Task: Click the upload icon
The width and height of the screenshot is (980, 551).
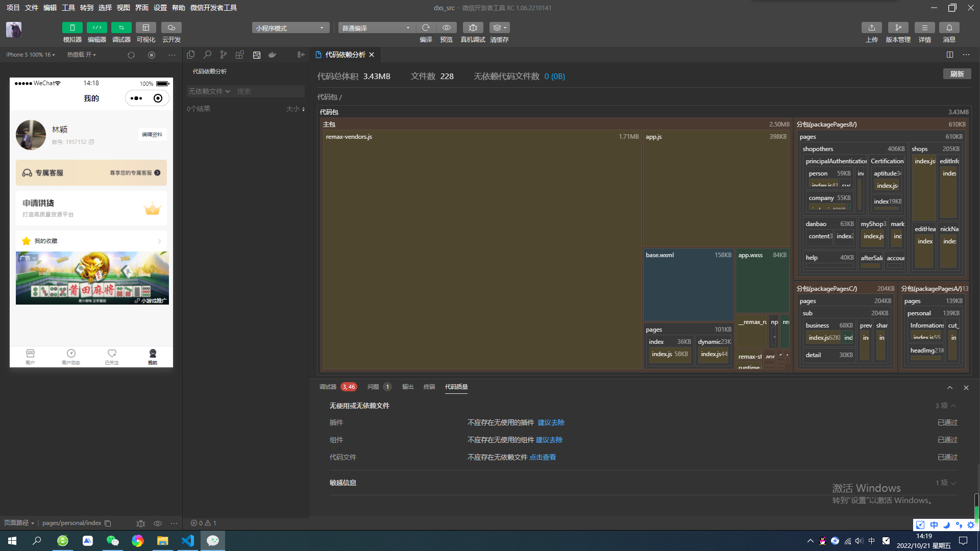Action: [x=871, y=28]
